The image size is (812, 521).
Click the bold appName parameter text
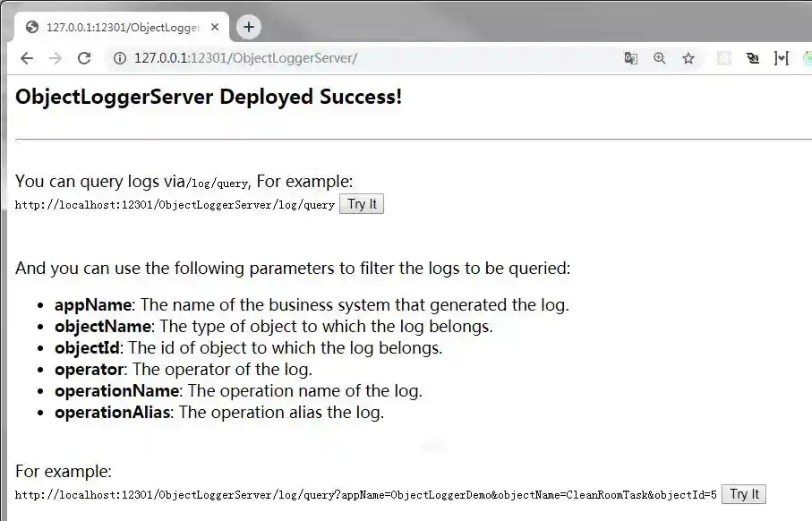point(93,304)
